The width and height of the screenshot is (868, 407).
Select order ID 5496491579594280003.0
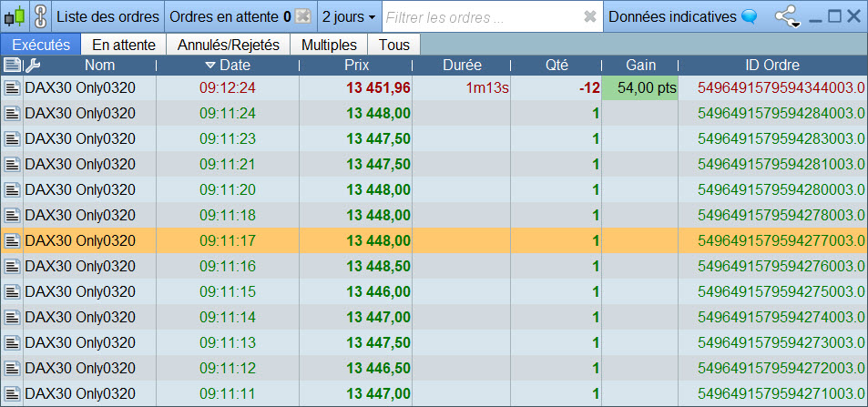(781, 190)
